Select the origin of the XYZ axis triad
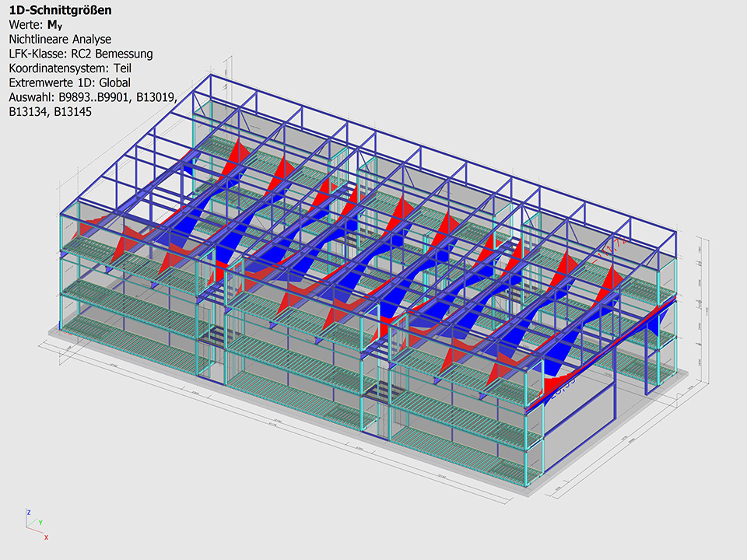This screenshot has height=560, width=747. click(28, 528)
